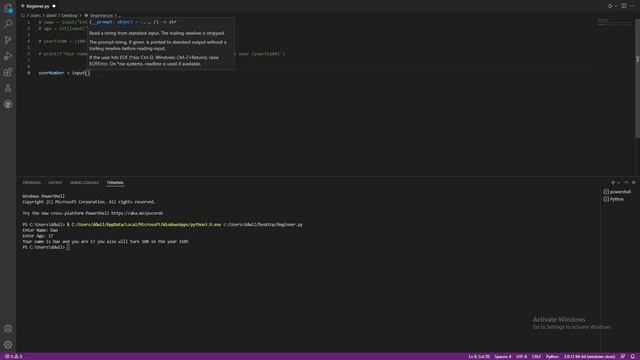This screenshot has width=640, height=360.
Task: Select the Beginner.py editor tab
Action: tap(38, 6)
